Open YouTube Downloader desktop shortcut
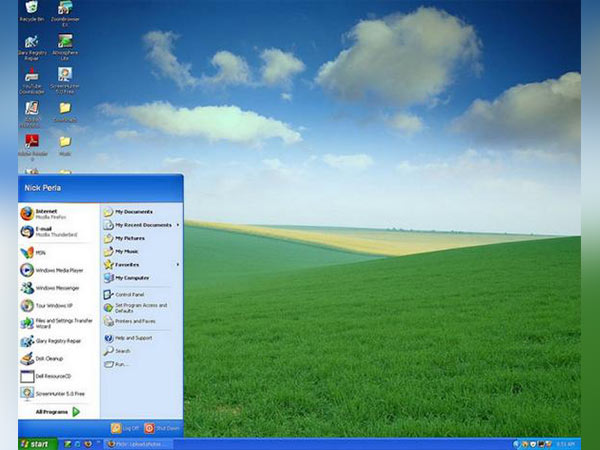This screenshot has width=600, height=450. coord(32,81)
